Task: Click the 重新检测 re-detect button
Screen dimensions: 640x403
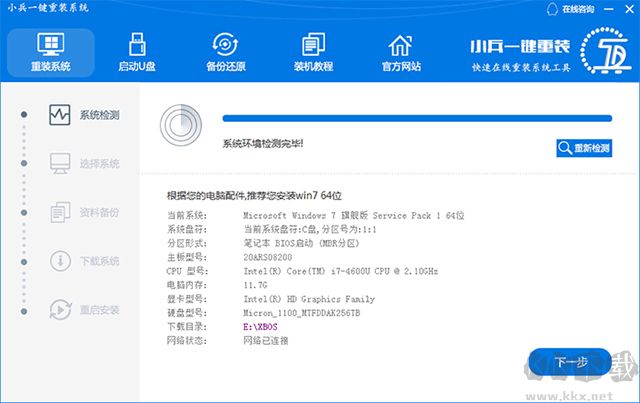Action: tap(584, 148)
